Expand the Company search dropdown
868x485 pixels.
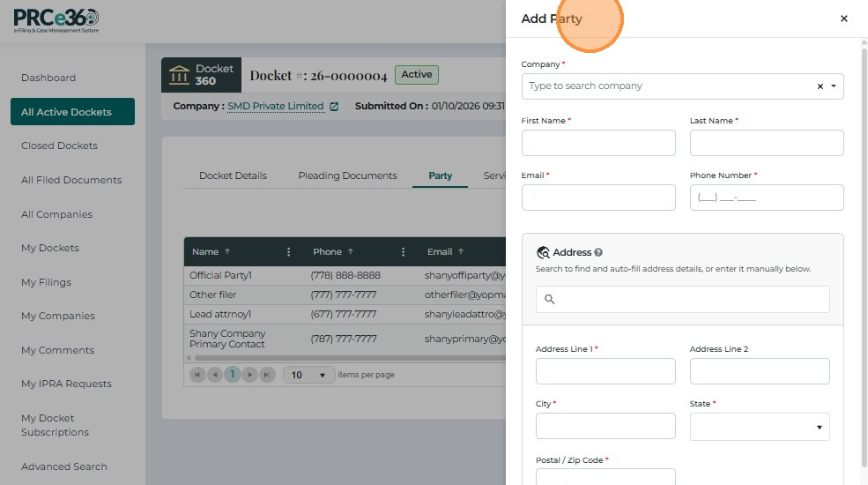coord(834,86)
